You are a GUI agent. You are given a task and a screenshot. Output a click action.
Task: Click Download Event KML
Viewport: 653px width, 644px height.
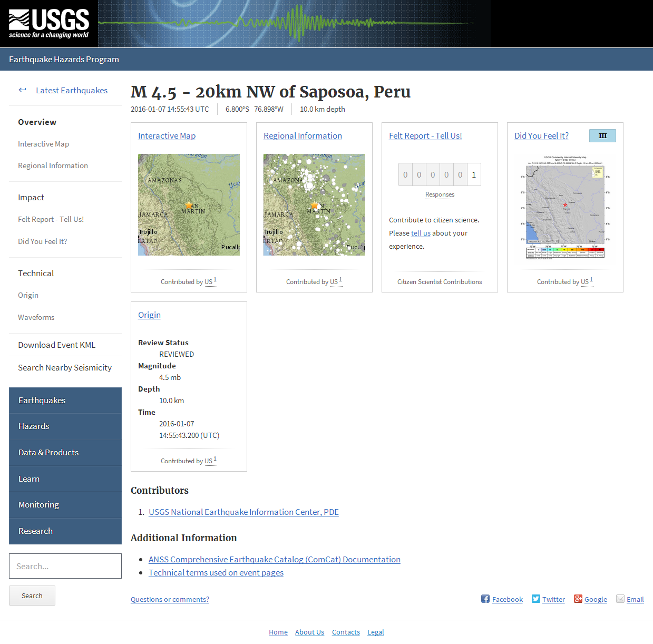[x=56, y=345]
